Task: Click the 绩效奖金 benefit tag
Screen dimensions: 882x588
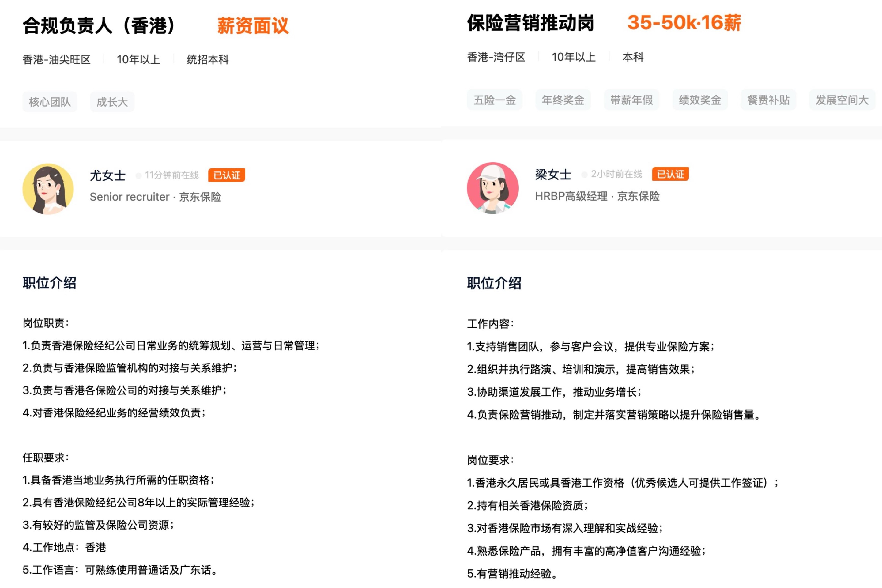Action: tap(700, 100)
